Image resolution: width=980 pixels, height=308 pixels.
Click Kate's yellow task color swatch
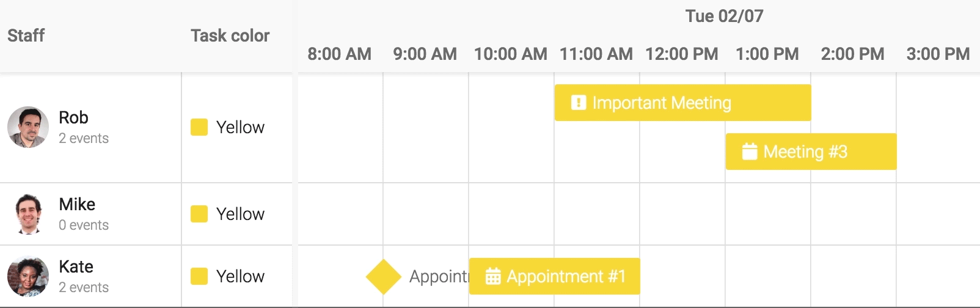[199, 276]
